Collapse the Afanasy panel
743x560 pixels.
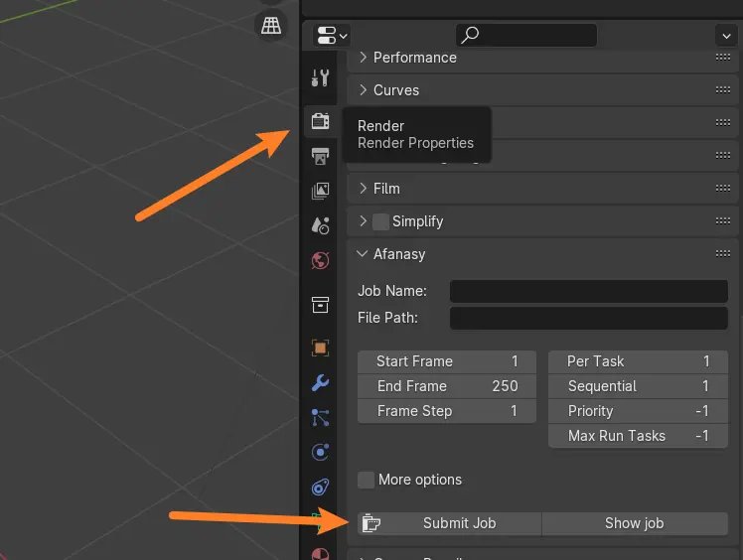pyautogui.click(x=363, y=254)
